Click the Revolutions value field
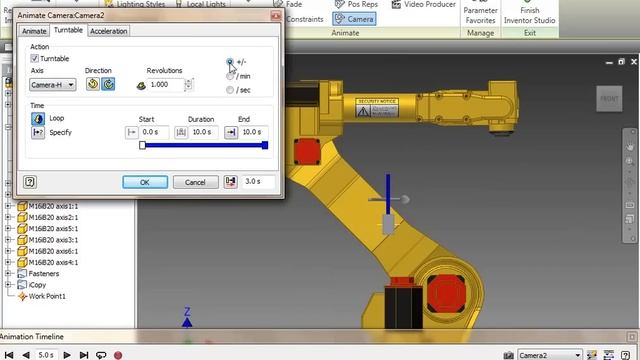 point(166,84)
